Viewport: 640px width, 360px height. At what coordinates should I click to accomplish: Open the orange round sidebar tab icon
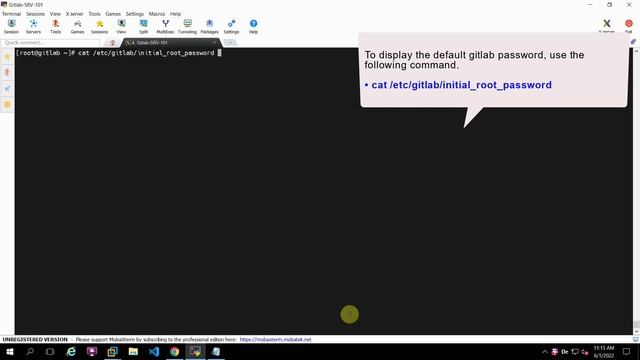(7, 104)
